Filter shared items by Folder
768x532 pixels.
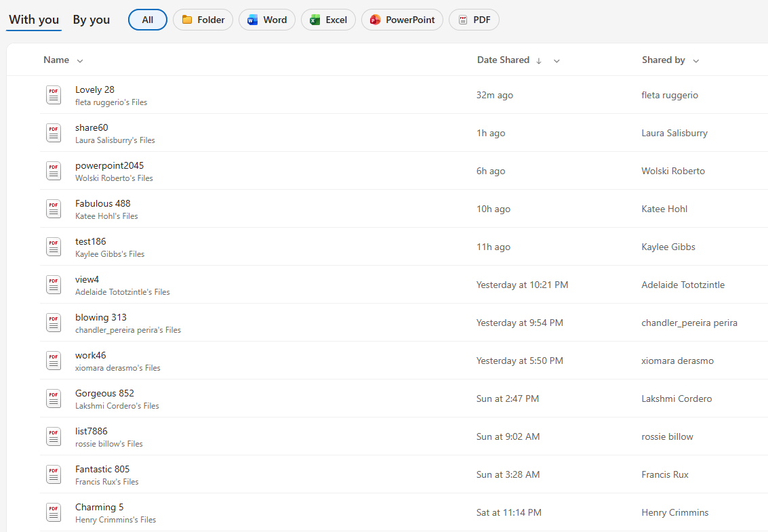point(203,20)
